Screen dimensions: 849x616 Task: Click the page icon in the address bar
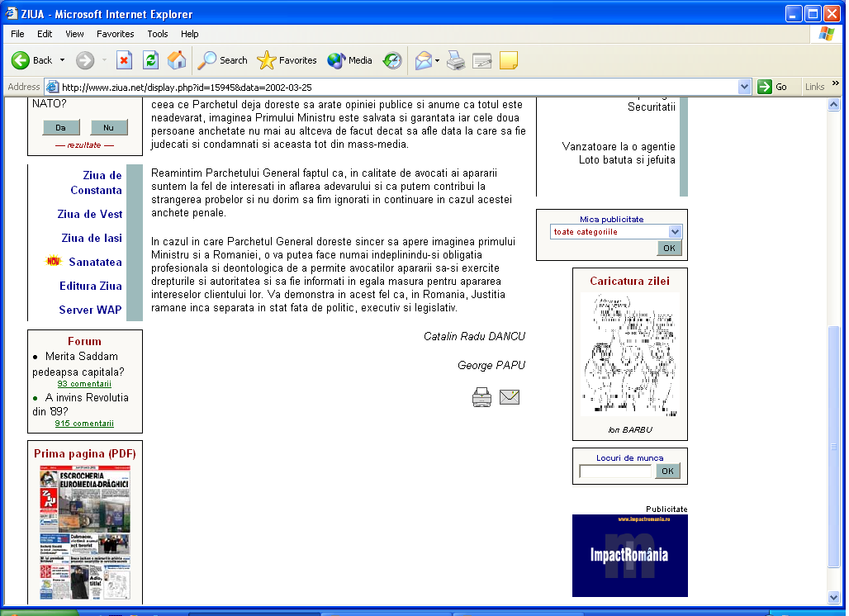[x=53, y=87]
